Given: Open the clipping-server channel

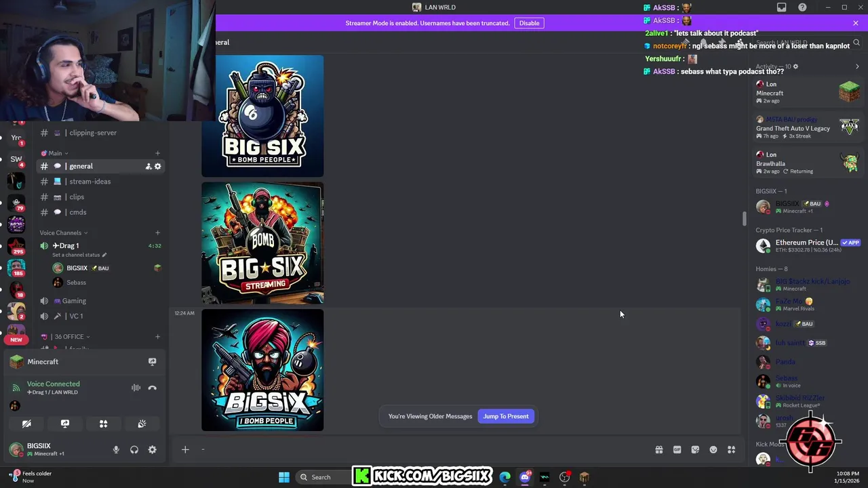Looking at the screenshot, I should (x=100, y=133).
